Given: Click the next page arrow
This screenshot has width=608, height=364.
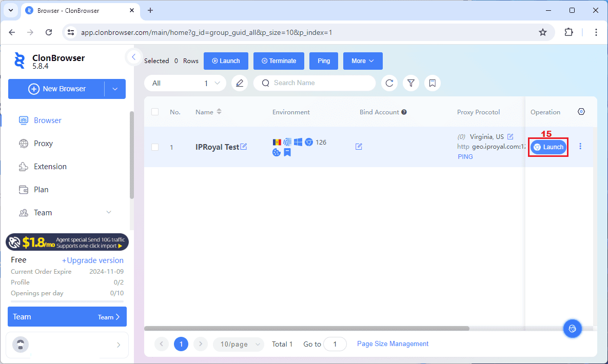Looking at the screenshot, I should pos(201,344).
